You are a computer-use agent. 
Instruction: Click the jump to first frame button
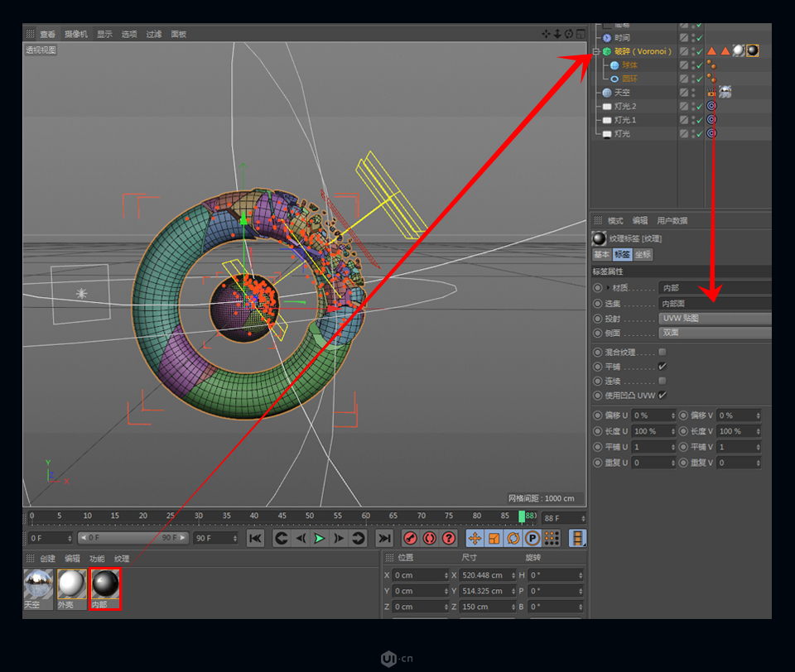point(255,538)
